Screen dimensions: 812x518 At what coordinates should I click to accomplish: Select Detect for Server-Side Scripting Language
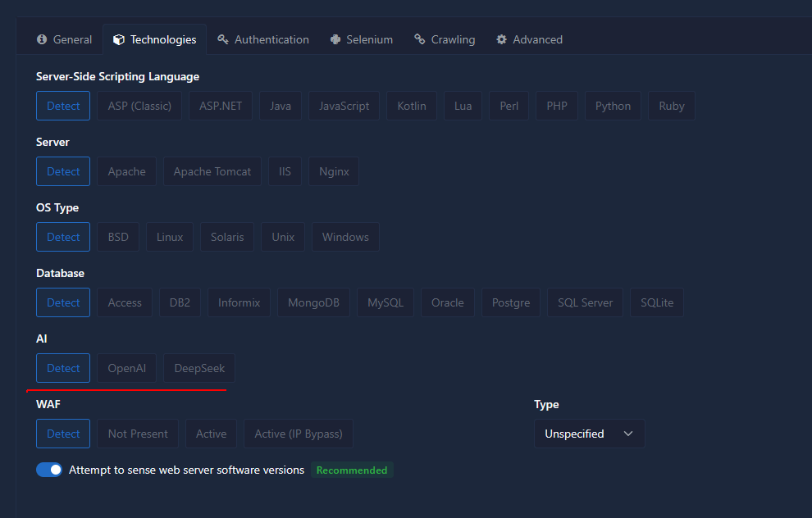tap(63, 106)
